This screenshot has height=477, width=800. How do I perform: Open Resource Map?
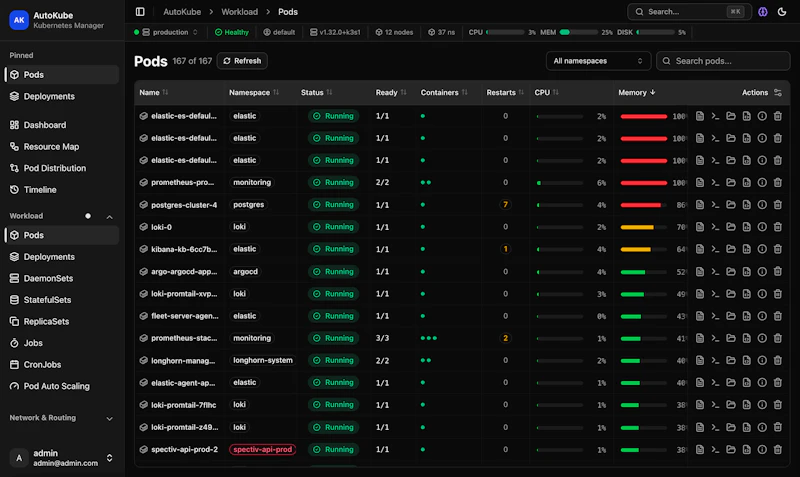(x=62, y=146)
